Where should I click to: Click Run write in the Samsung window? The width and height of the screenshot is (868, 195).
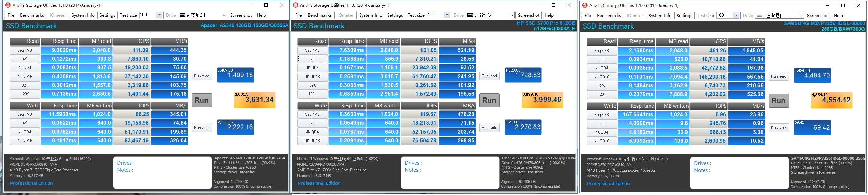click(778, 128)
